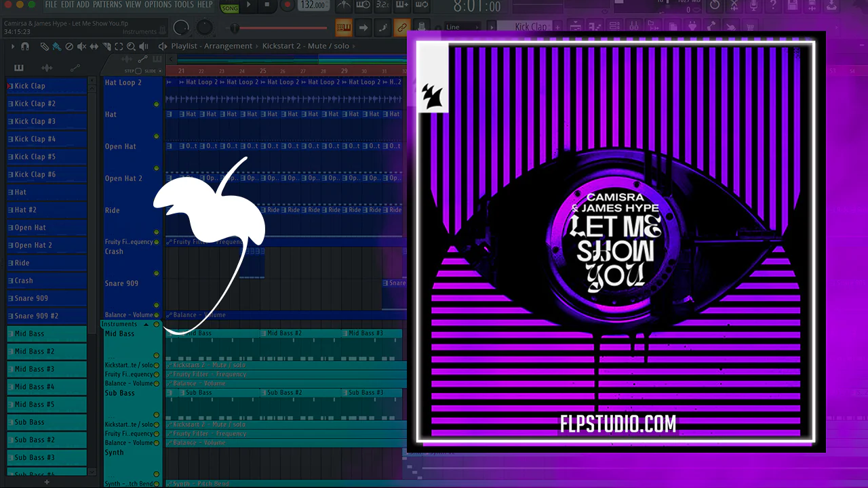This screenshot has height=488, width=868.
Task: Click the undo history circular arrow icon
Action: (714, 6)
